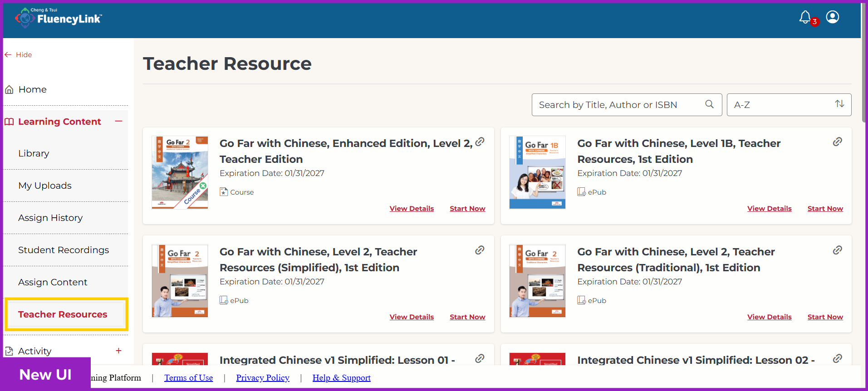868x391 pixels.
Task: View Details for Level 2 Traditional resources
Action: [770, 317]
